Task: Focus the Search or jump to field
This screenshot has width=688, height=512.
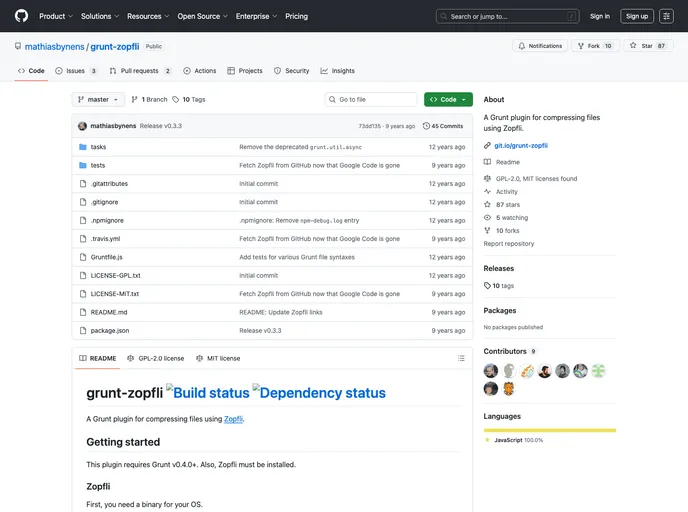Action: (508, 16)
